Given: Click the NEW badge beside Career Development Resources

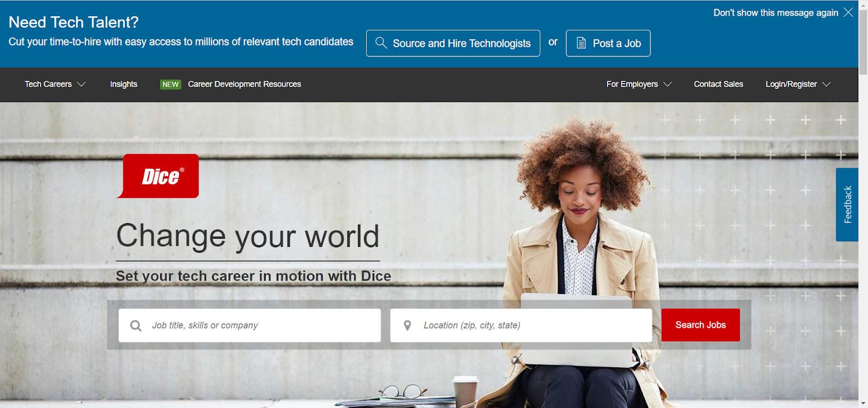Looking at the screenshot, I should click(170, 84).
